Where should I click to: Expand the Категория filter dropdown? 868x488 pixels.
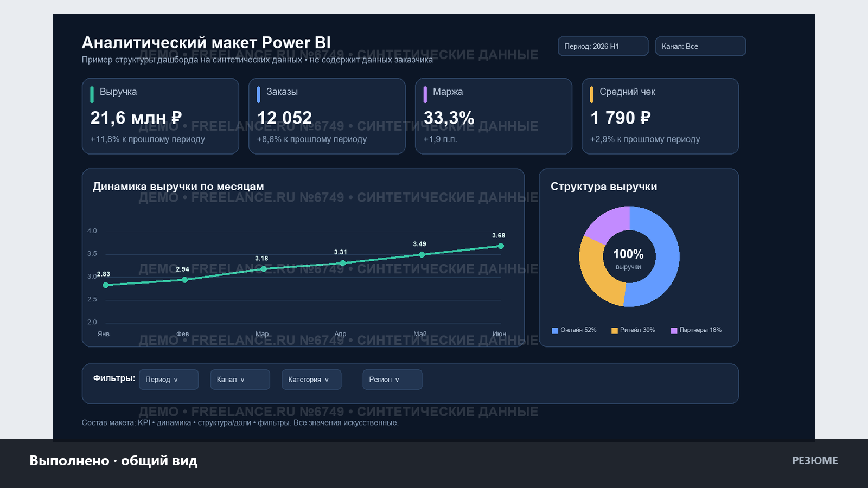coord(311,380)
